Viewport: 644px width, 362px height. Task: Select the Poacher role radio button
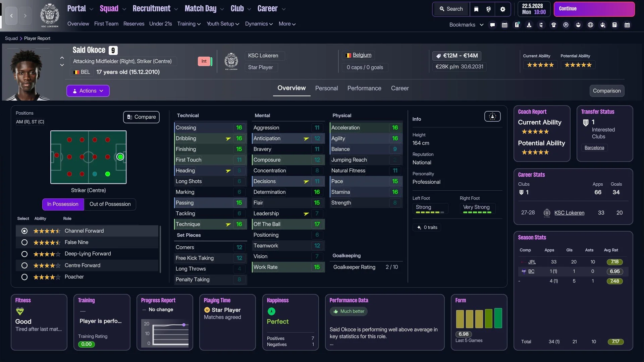tap(24, 277)
